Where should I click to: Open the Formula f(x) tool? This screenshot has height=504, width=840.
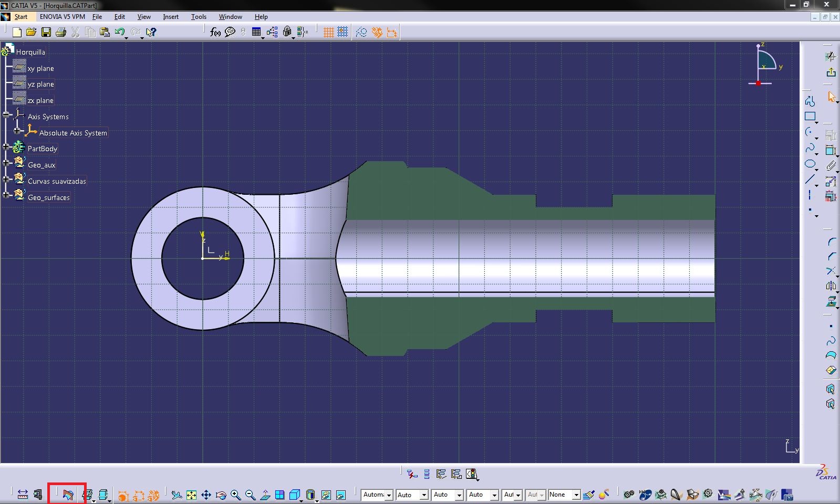[x=215, y=33]
